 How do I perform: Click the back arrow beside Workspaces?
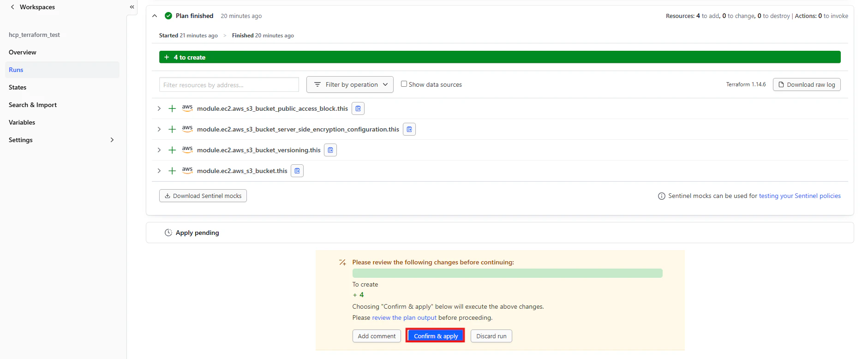tap(12, 7)
